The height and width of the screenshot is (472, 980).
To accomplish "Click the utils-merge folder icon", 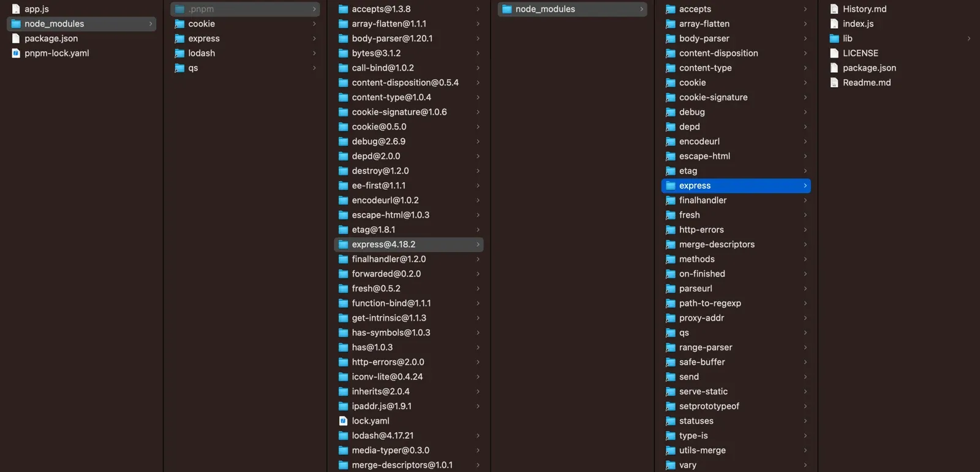I will (671, 451).
